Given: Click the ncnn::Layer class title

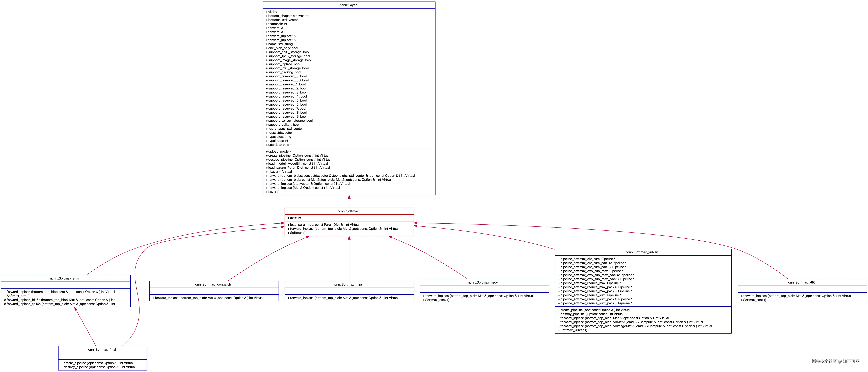Looking at the screenshot, I should click(x=348, y=5).
